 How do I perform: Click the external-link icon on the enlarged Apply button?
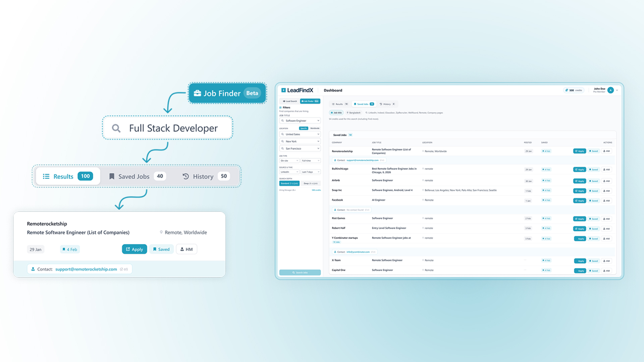(128, 249)
